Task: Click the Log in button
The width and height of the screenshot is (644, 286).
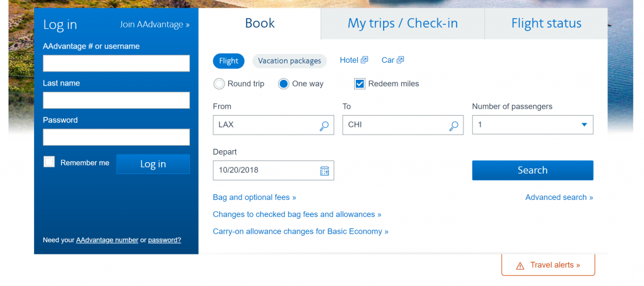Action: click(153, 164)
